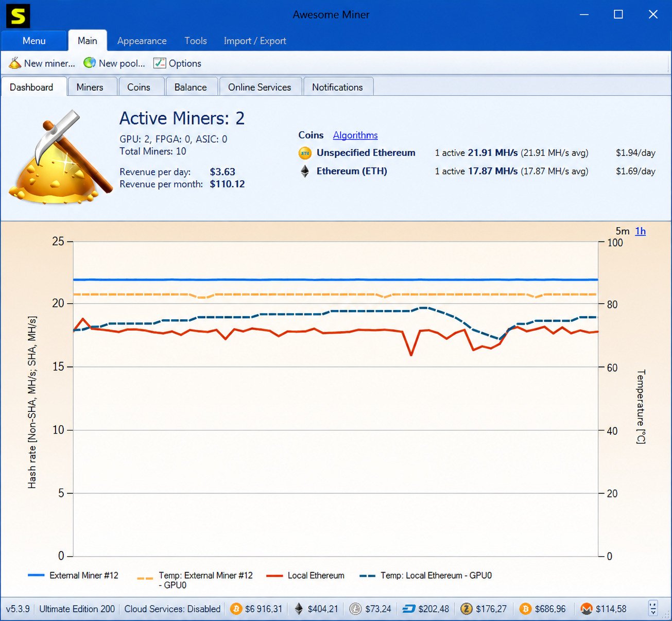
Task: Click the $6 916,31 Bitcoin price
Action: (264, 609)
